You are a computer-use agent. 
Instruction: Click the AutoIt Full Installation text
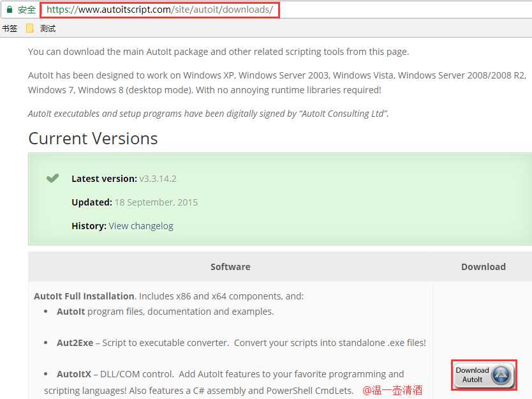84,296
